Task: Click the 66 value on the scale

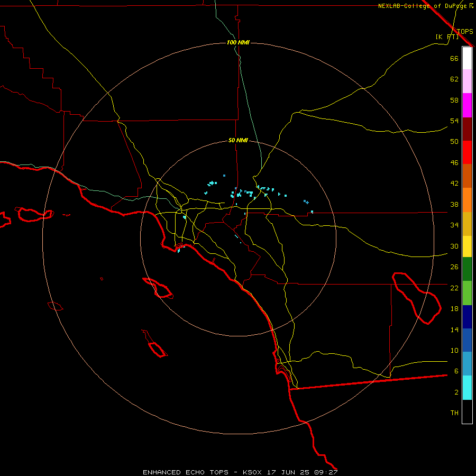Action: pos(454,58)
